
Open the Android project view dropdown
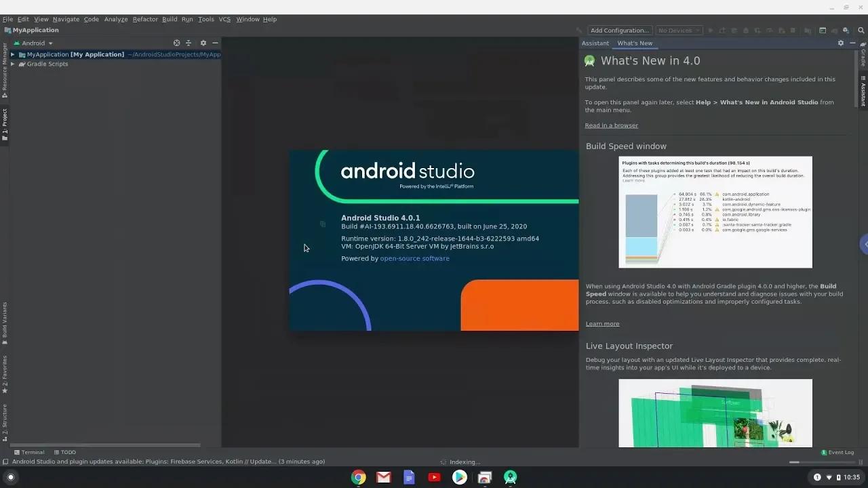click(33, 43)
